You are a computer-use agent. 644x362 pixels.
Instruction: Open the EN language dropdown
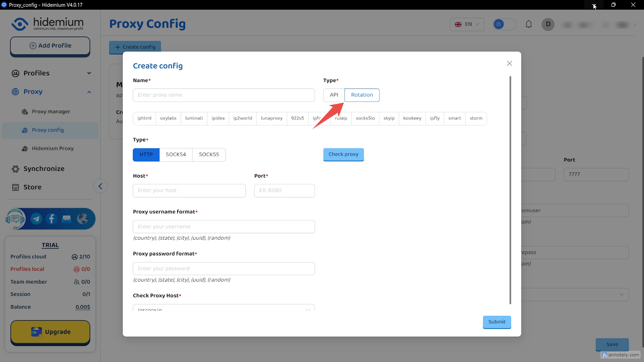(x=467, y=24)
